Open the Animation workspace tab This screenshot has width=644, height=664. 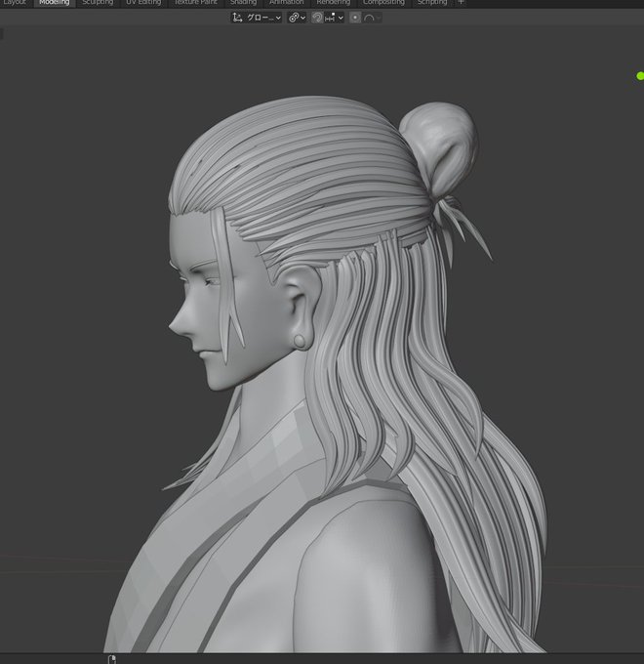pyautogui.click(x=287, y=3)
